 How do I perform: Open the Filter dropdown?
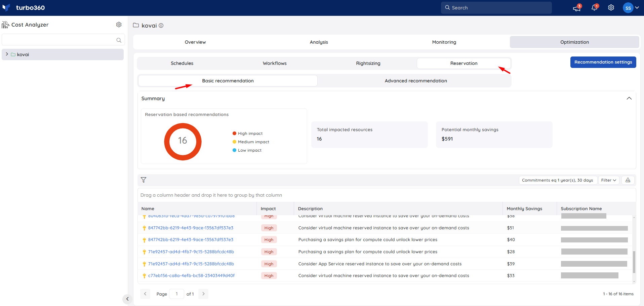[609, 180]
